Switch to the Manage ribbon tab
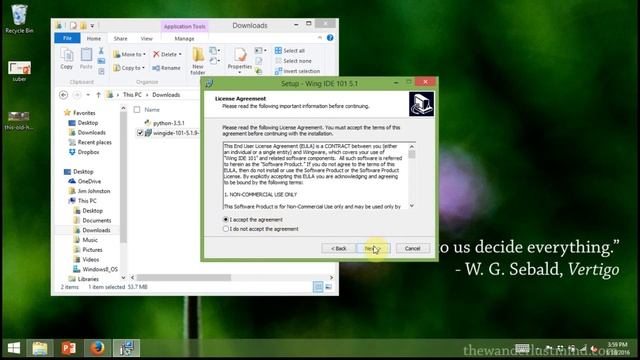 pos(184,38)
